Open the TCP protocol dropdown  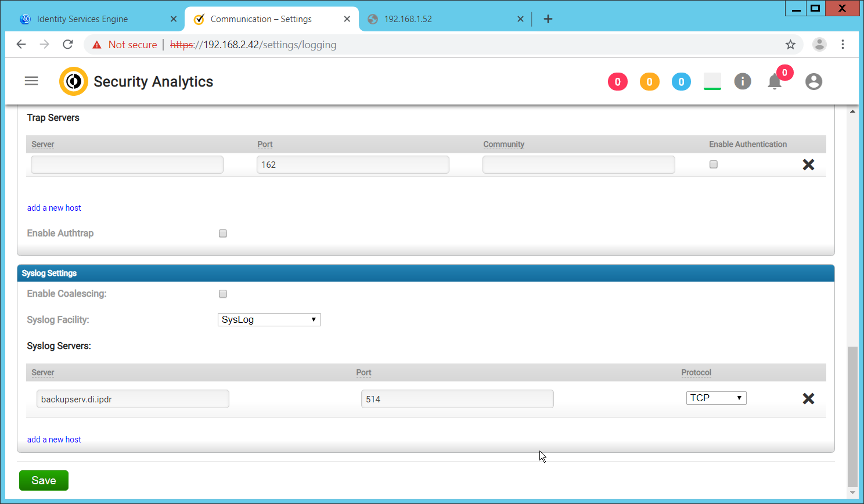[716, 398]
